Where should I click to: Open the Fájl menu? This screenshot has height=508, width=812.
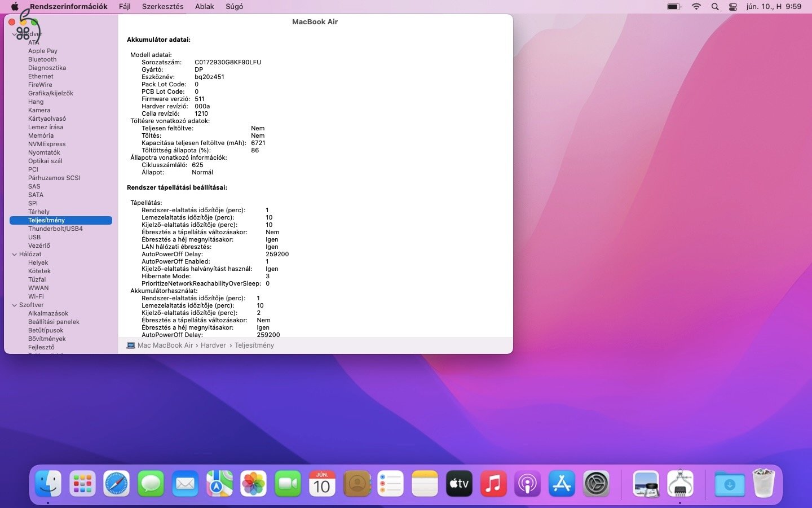125,7
